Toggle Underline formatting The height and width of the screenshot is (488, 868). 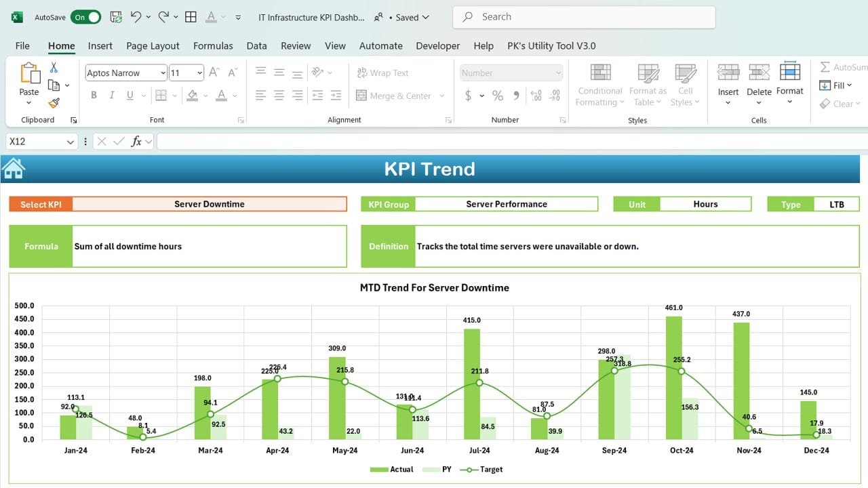[130, 96]
